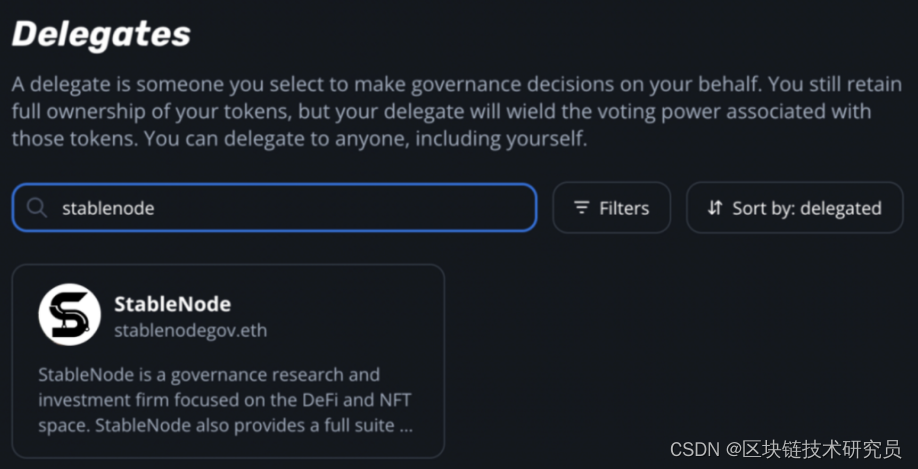
Task: Click the delegate explanation paragraph
Action: [440, 111]
